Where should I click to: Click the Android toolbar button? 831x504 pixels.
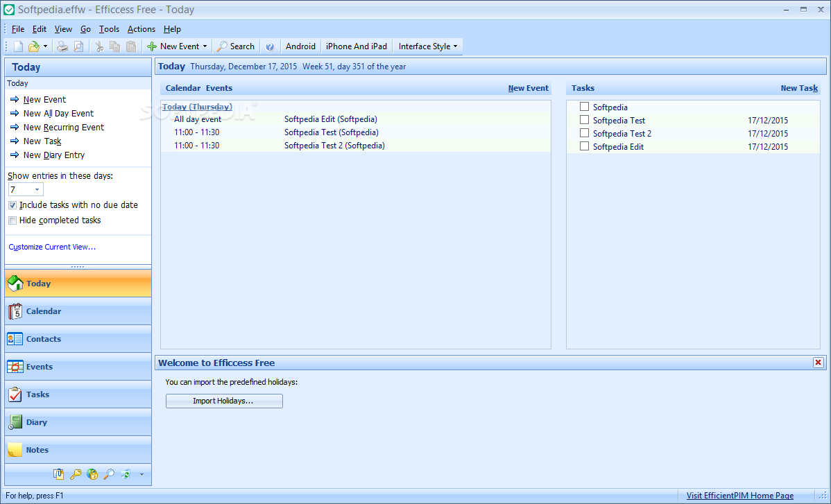[300, 46]
